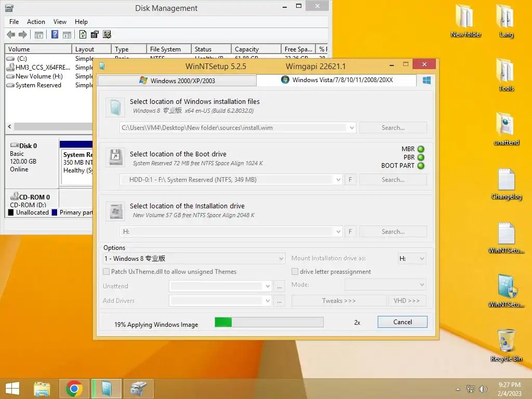Click the green Refresh icon in Disk Management
This screenshot has width=532, height=399.
83,34
